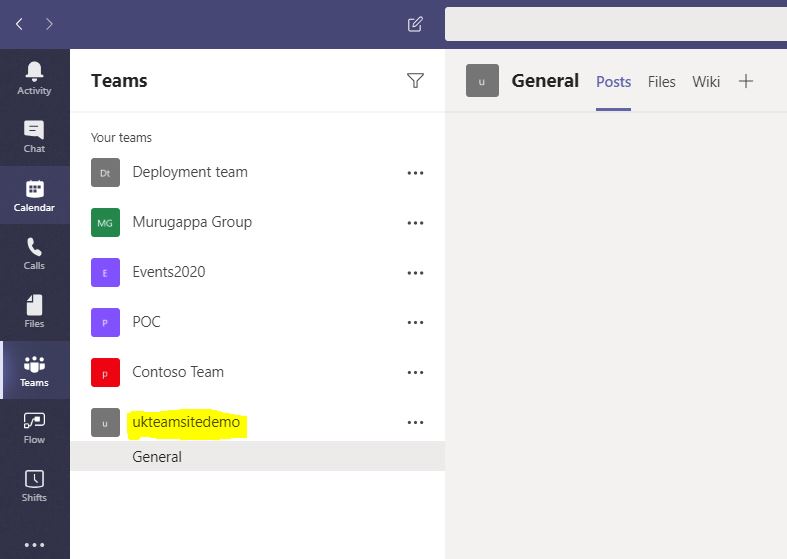Navigate back with left arrow

(x=19, y=24)
